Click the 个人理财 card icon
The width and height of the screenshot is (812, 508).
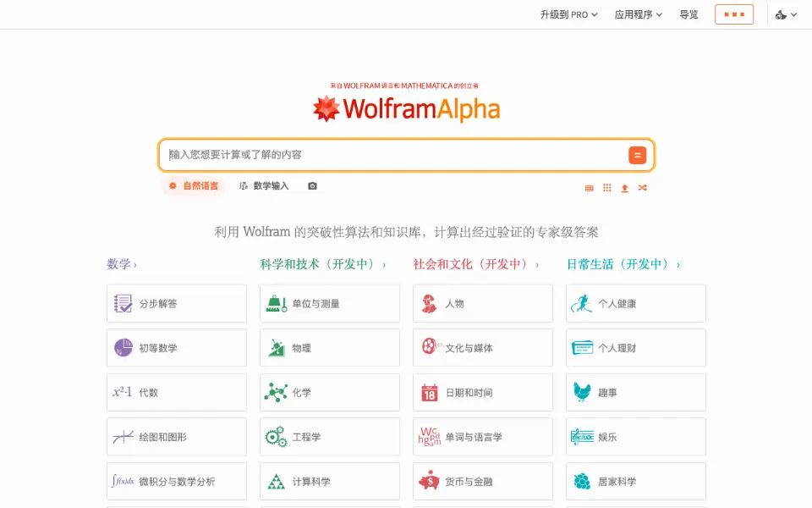coord(582,347)
